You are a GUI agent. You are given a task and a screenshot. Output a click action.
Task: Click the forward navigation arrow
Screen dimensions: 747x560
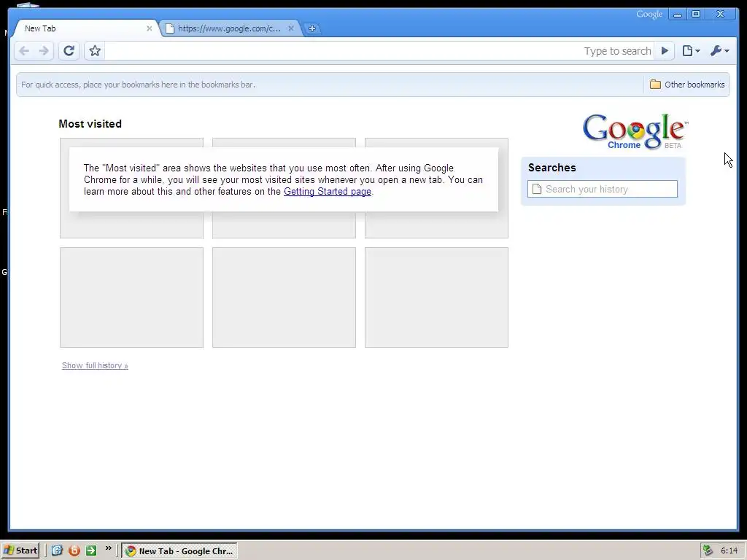coord(44,51)
